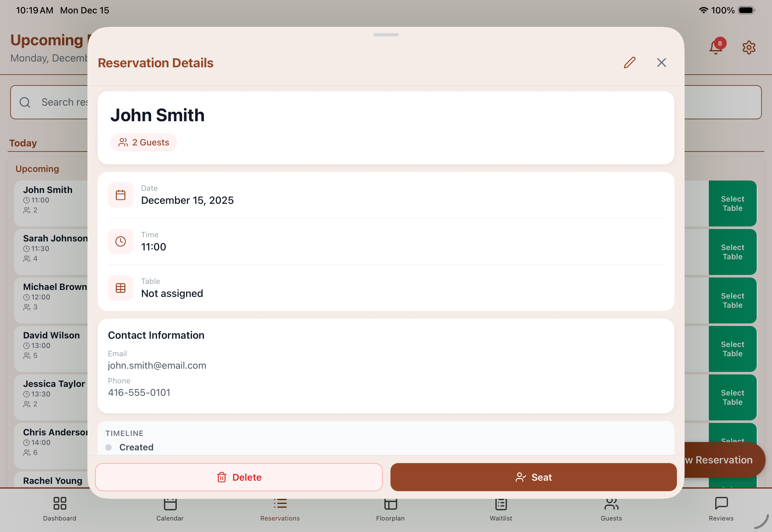Tap john.smith@email.com email address
Image resolution: width=772 pixels, height=532 pixels.
(157, 365)
